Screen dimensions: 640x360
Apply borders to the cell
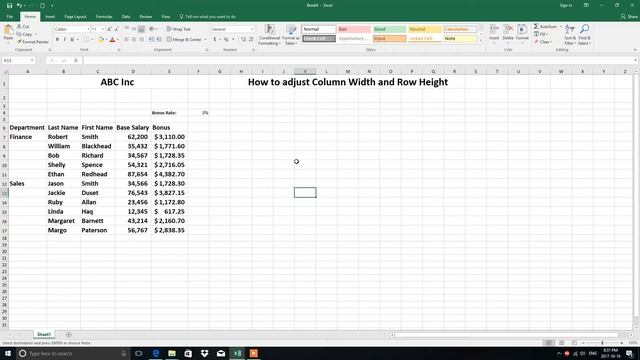click(86, 40)
